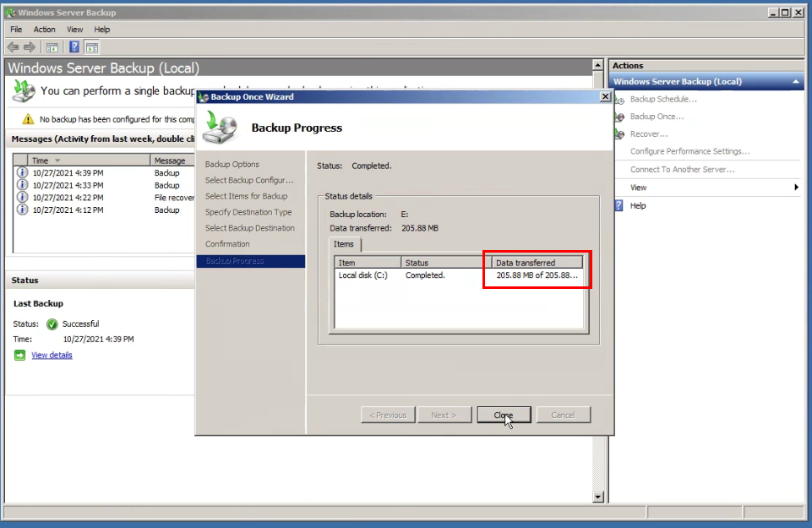Select the Local disk (C:) row
The height and width of the screenshot is (528, 812).
[458, 275]
